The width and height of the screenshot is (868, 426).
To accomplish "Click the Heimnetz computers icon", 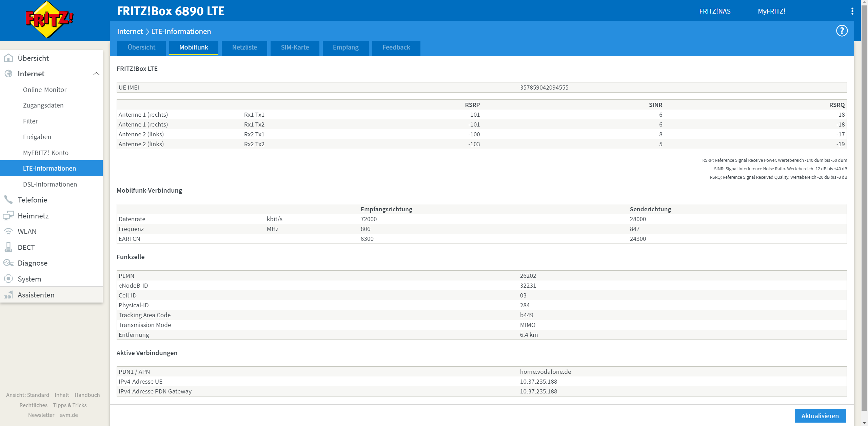I will (8, 216).
